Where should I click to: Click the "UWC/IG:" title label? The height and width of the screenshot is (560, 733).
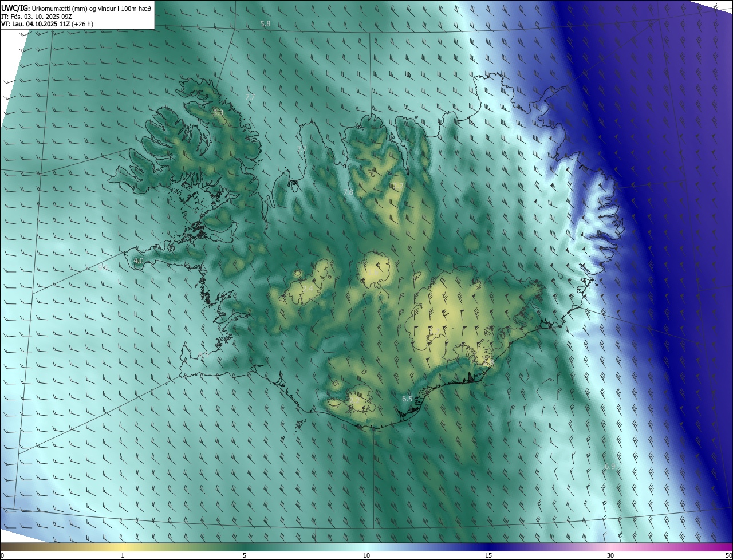tap(15, 8)
